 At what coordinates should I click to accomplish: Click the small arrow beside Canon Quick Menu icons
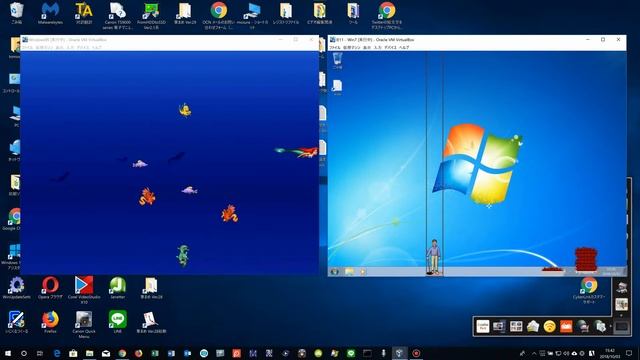tap(611, 326)
